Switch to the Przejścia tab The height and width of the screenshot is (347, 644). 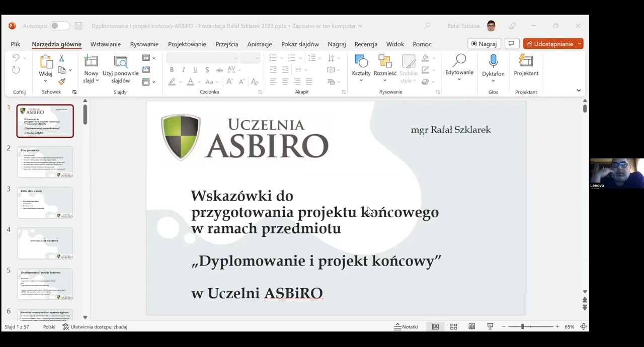(227, 44)
